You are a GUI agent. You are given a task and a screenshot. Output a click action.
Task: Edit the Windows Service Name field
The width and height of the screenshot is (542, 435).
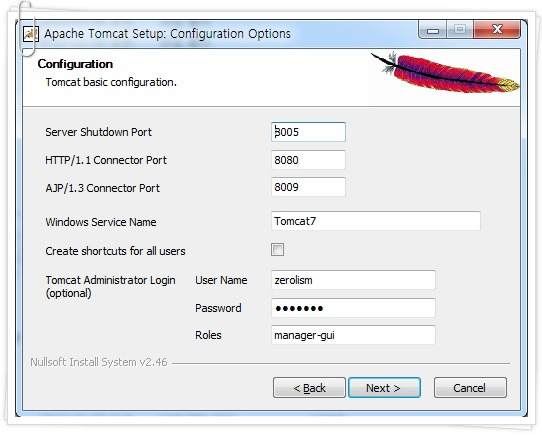tap(376, 221)
